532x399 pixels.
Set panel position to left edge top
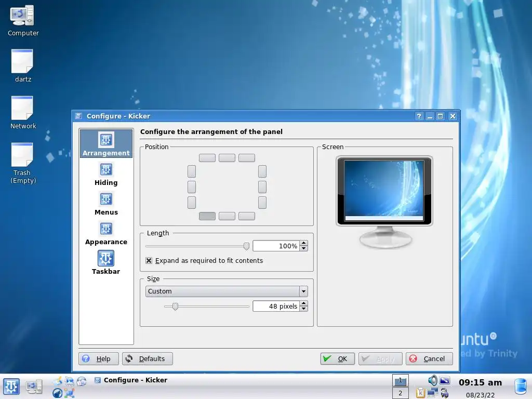coord(192,171)
